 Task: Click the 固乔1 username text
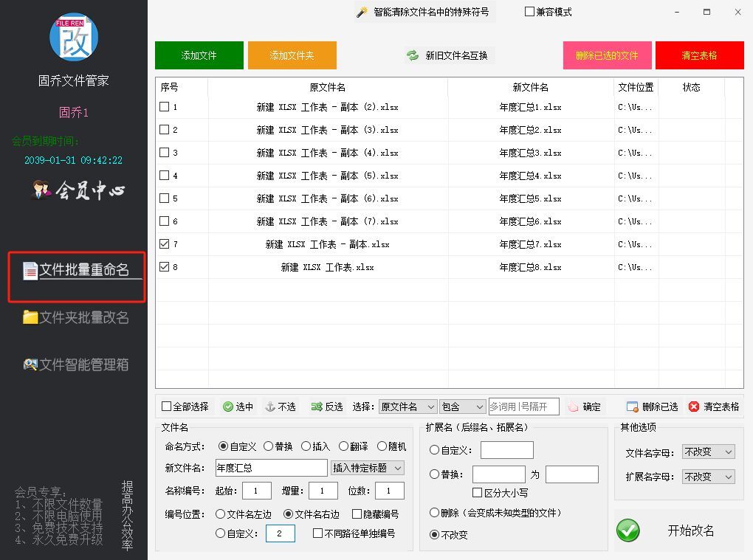tap(74, 112)
